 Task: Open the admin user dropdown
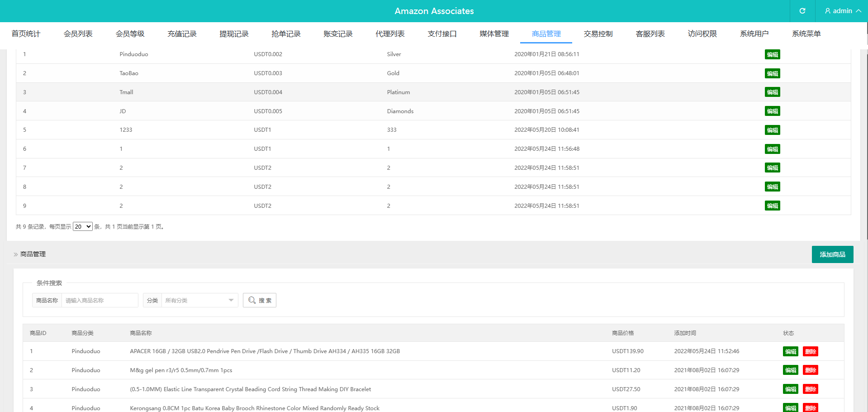(842, 11)
